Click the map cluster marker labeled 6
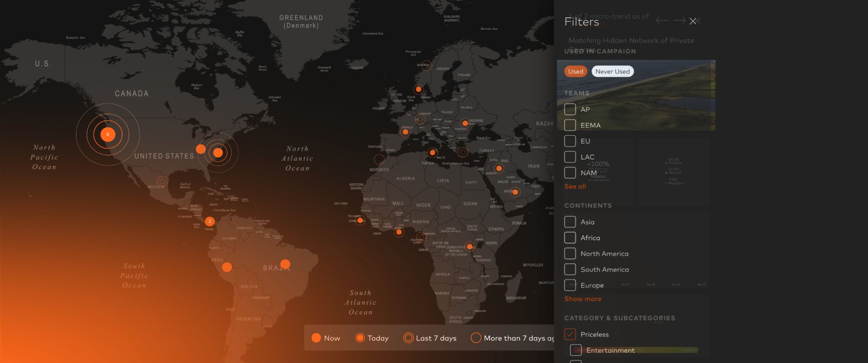Image resolution: width=868 pixels, height=363 pixels. [x=108, y=134]
